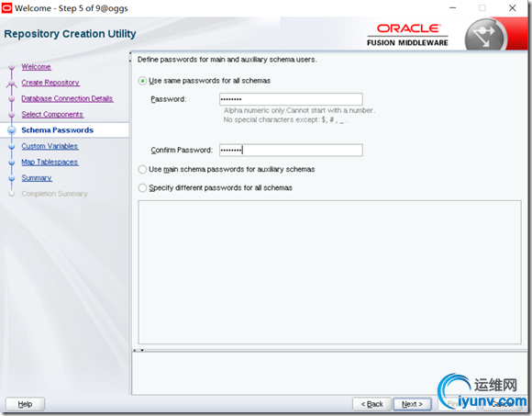The height and width of the screenshot is (416, 532).
Task: Click the Oracle app icon in title bar
Action: (x=6, y=8)
